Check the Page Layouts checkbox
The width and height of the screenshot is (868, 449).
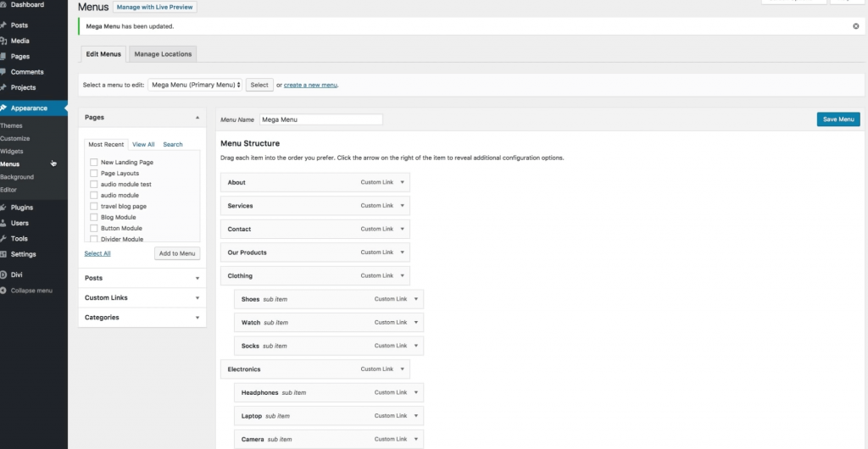tap(93, 173)
